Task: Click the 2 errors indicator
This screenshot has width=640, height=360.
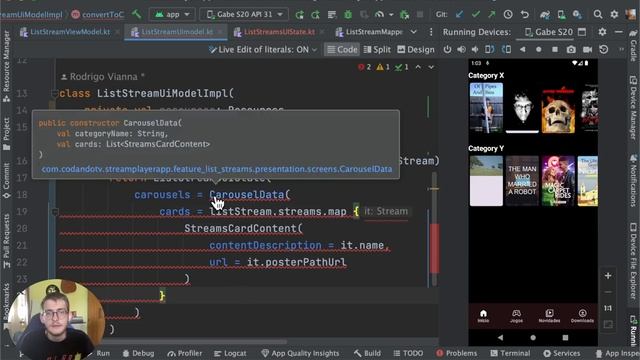Action: point(364,67)
